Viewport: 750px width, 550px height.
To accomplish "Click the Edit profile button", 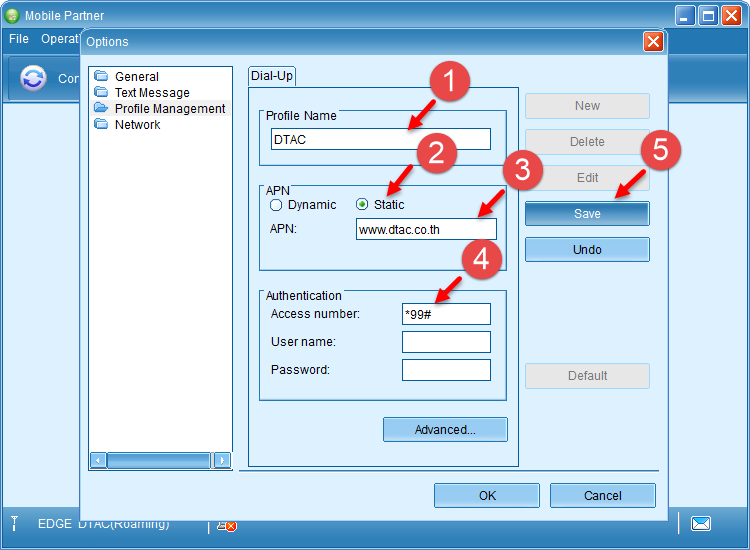I will point(587,177).
